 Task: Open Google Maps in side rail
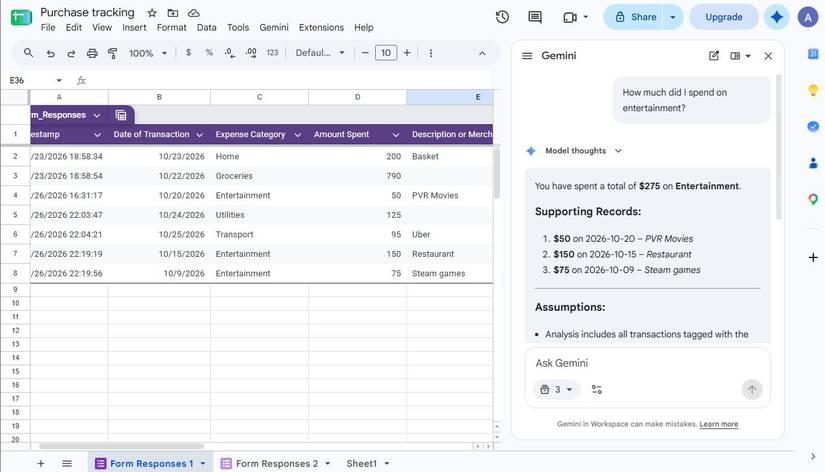point(813,199)
